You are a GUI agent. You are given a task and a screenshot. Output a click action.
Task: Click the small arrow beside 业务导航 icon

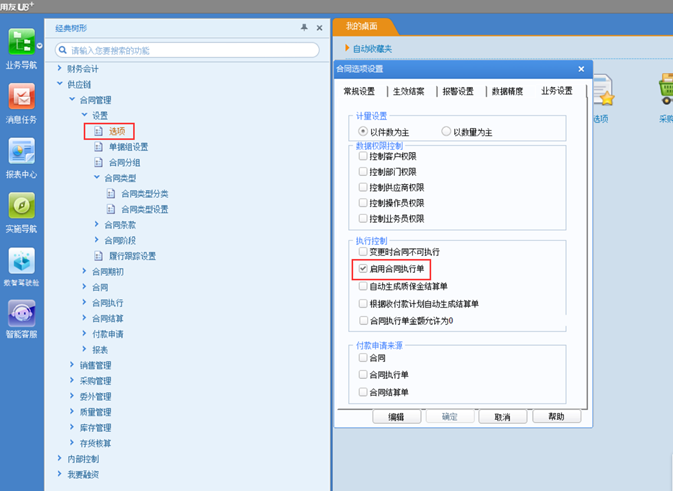(x=39, y=45)
